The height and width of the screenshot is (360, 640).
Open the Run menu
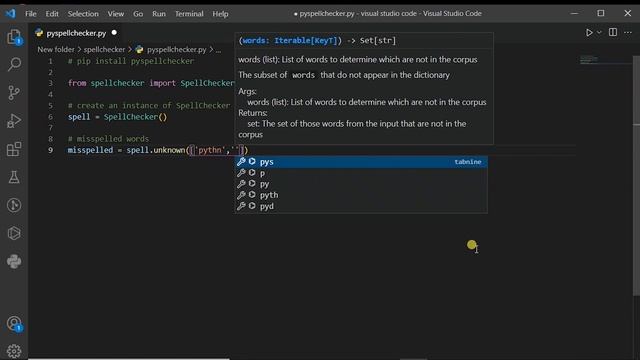[159, 14]
